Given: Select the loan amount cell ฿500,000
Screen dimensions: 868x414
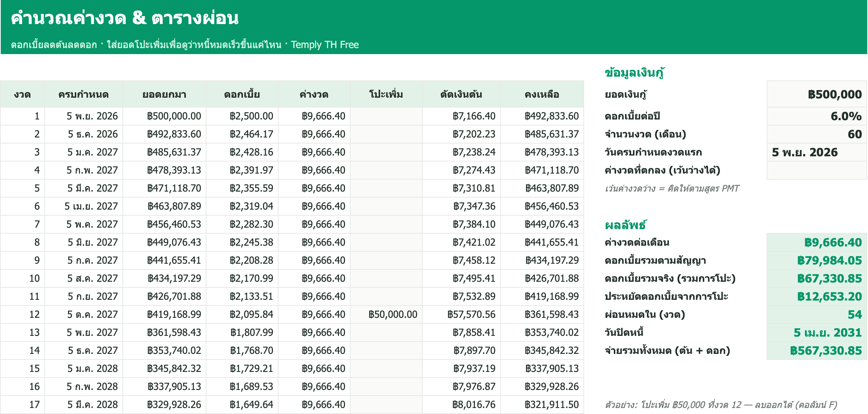Looking at the screenshot, I should point(817,94).
